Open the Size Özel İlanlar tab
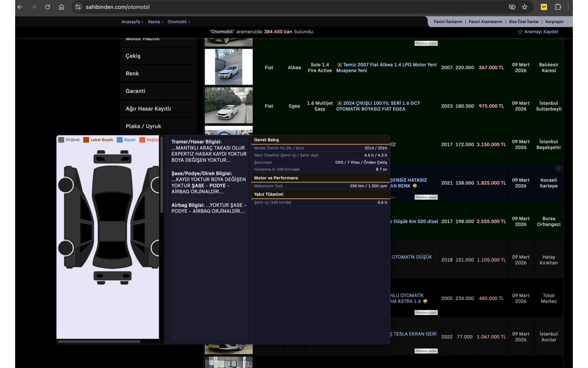This screenshot has height=368, width=588. tap(524, 22)
